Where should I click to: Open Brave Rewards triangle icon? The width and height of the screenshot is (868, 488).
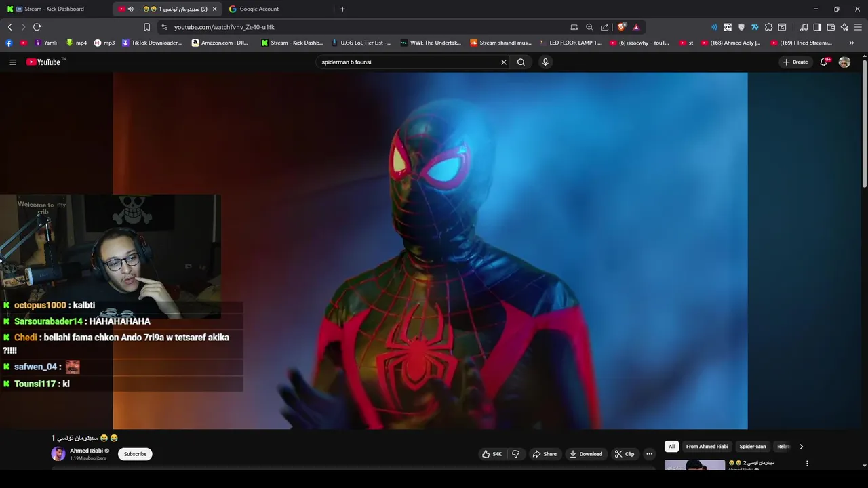point(636,27)
